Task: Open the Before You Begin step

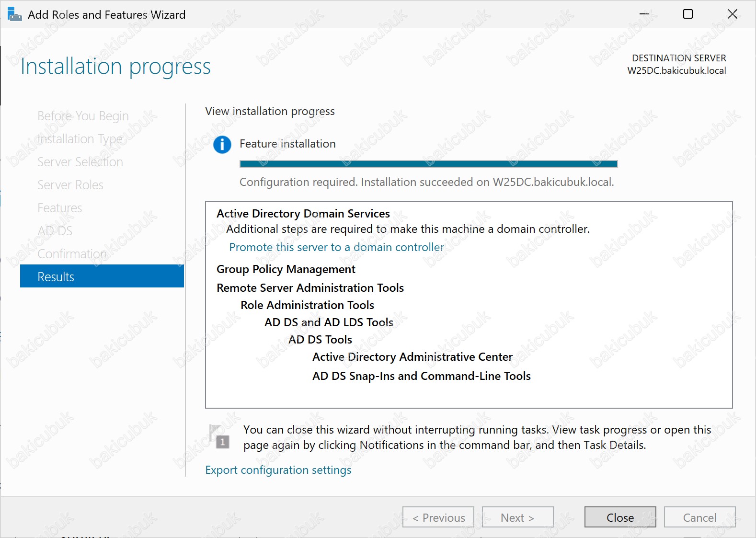Action: coord(83,116)
